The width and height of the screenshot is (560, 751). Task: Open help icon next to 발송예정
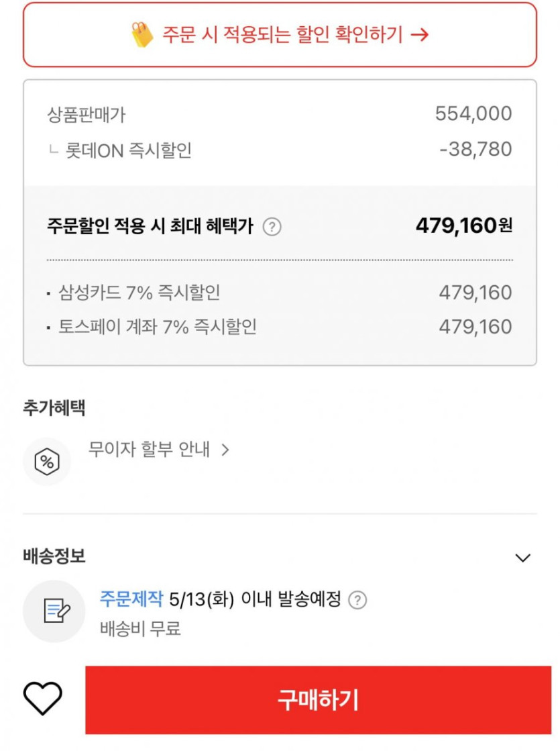point(358,599)
